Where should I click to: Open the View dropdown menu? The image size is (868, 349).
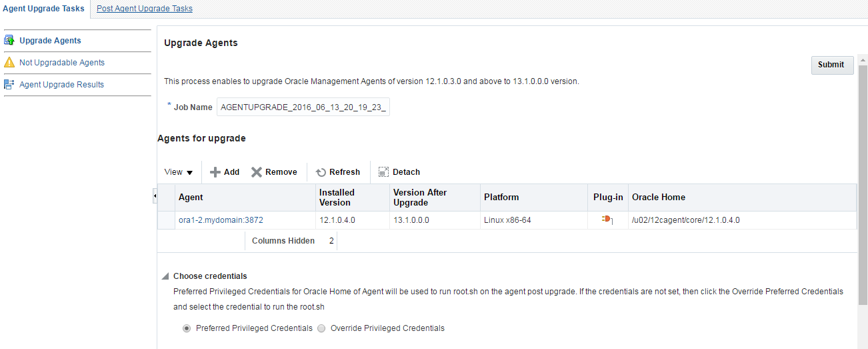point(179,172)
